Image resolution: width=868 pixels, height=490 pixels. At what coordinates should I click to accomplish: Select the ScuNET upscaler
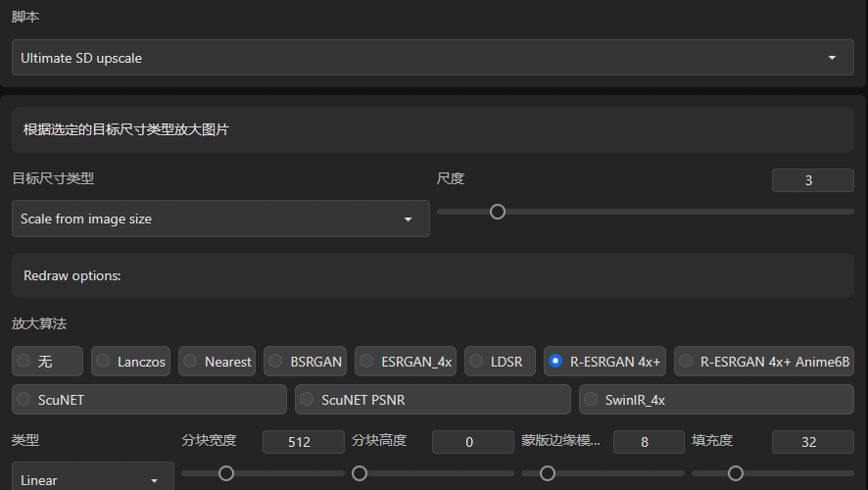click(x=150, y=399)
